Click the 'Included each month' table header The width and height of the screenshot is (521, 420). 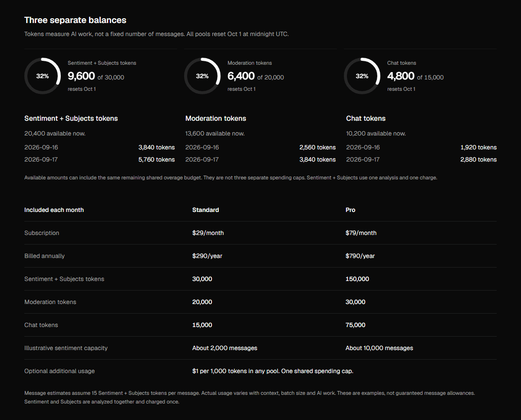tap(54, 210)
